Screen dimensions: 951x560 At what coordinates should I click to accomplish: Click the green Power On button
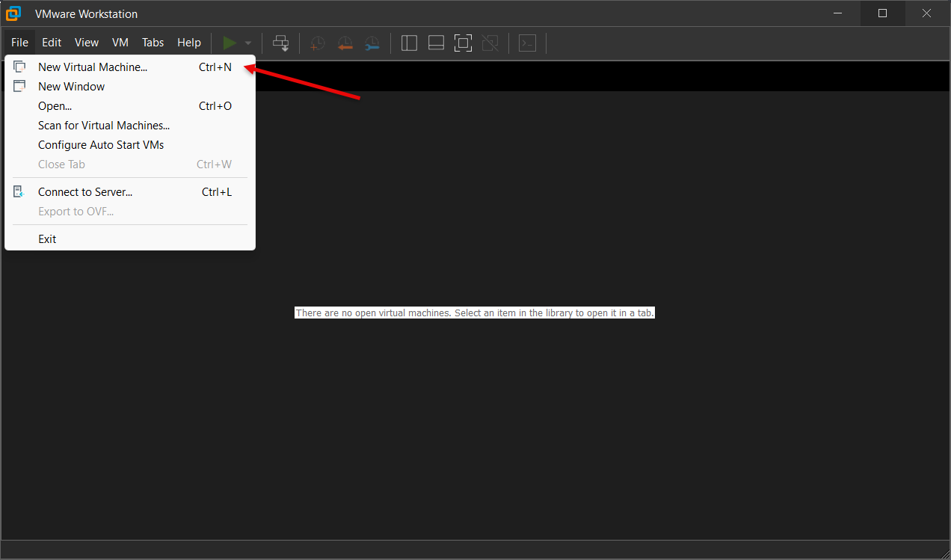click(x=230, y=43)
